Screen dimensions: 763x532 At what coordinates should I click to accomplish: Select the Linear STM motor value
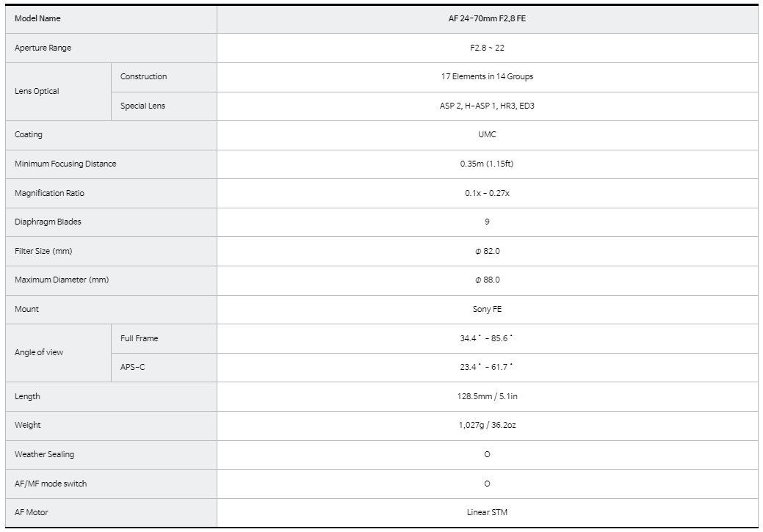pyautogui.click(x=487, y=512)
